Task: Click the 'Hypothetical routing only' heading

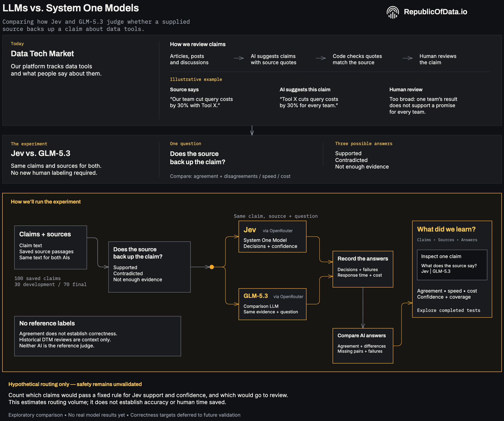Action: pos(75,384)
